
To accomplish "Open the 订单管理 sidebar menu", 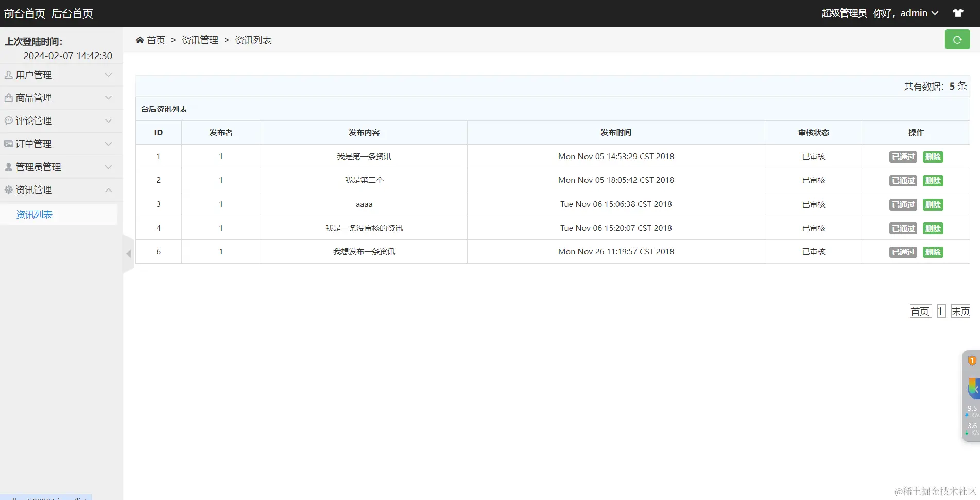I will 61,144.
